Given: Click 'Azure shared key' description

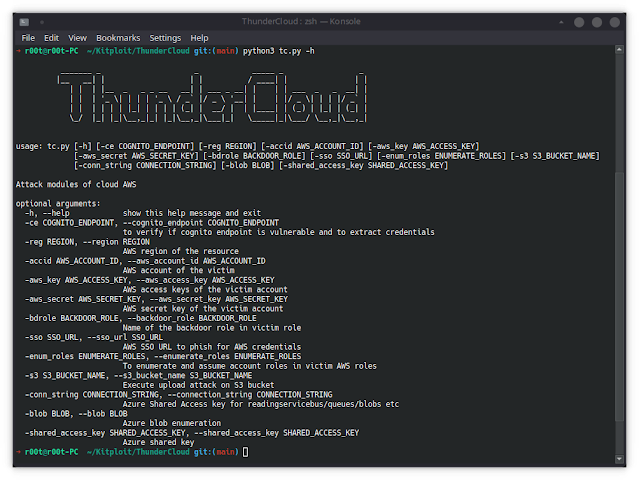Looking at the screenshot, I should coord(159,443).
